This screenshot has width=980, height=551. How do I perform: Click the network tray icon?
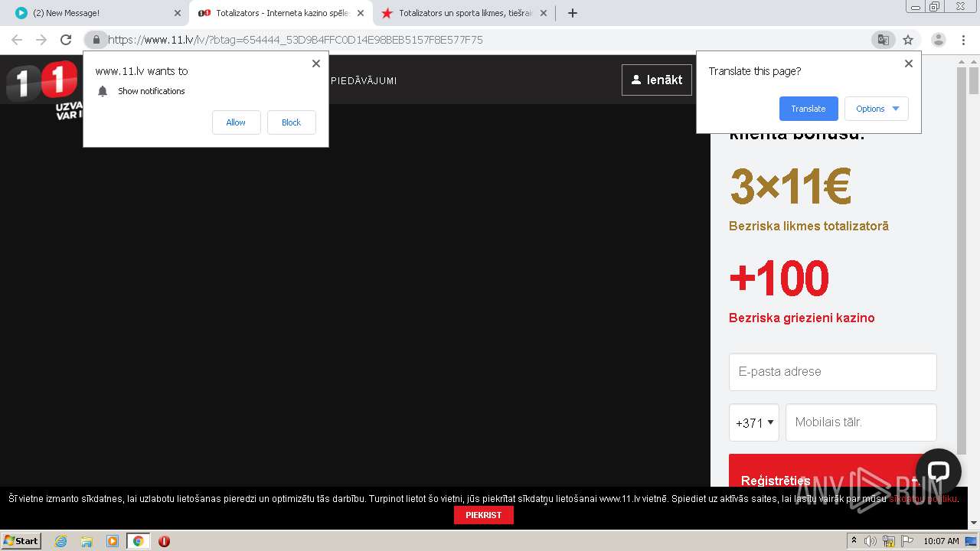tap(889, 541)
